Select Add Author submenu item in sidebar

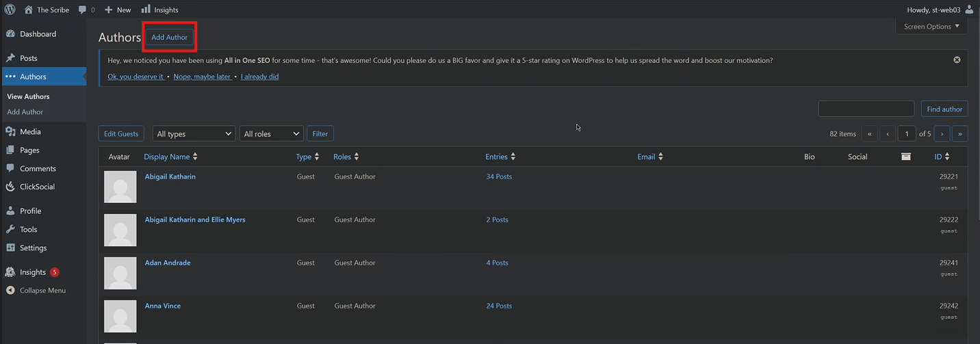tap(25, 111)
